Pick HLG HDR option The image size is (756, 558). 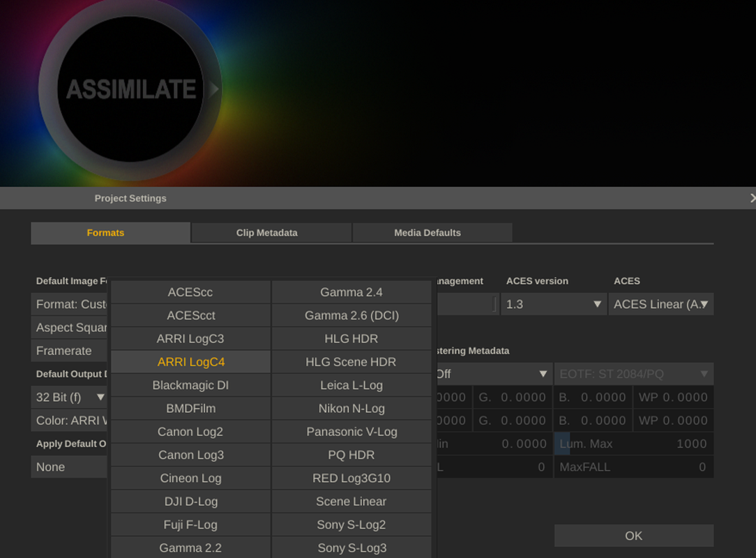click(351, 338)
